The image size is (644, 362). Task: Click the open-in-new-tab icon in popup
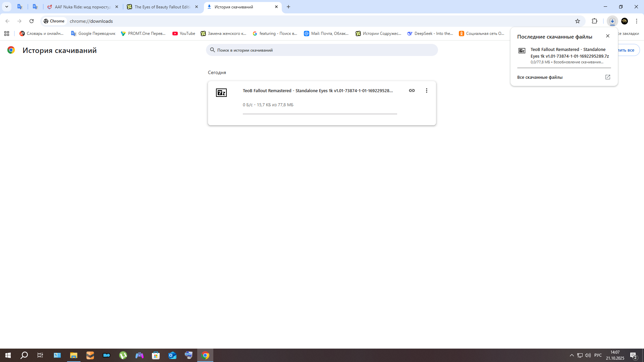point(608,77)
